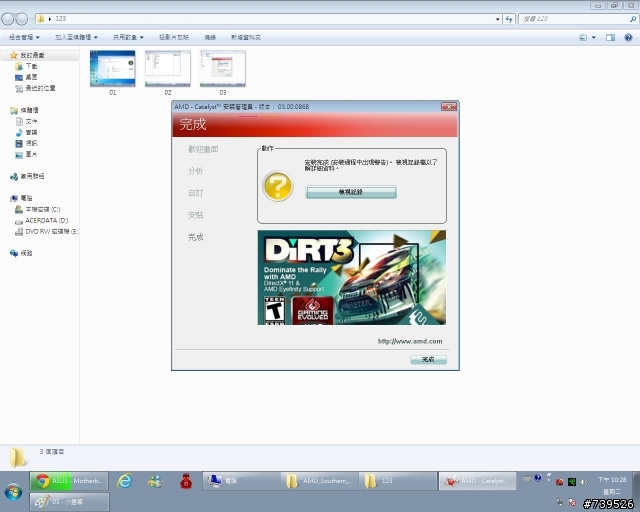Open the Windows Live Messenger taskbar icon
The height and width of the screenshot is (512, 640).
coord(155,481)
